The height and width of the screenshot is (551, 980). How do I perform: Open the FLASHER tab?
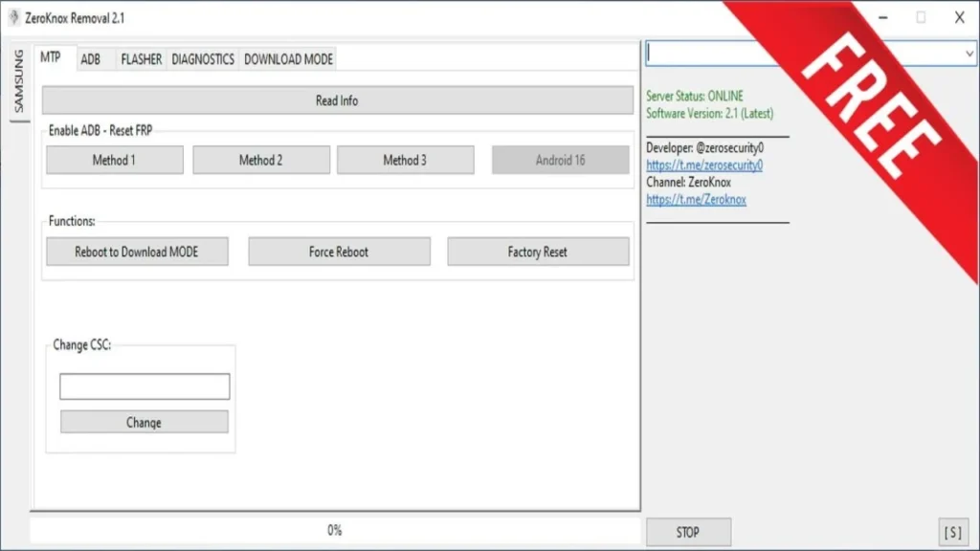coord(141,59)
